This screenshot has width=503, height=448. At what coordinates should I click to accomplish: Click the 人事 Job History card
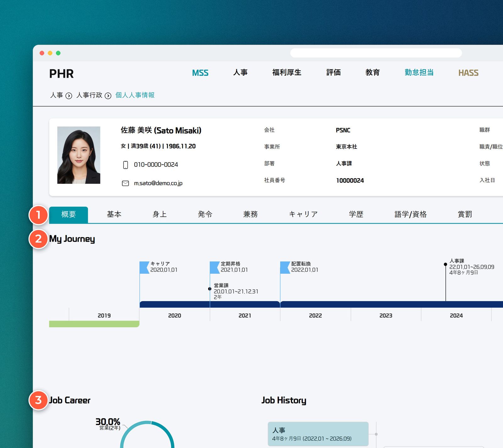click(318, 434)
